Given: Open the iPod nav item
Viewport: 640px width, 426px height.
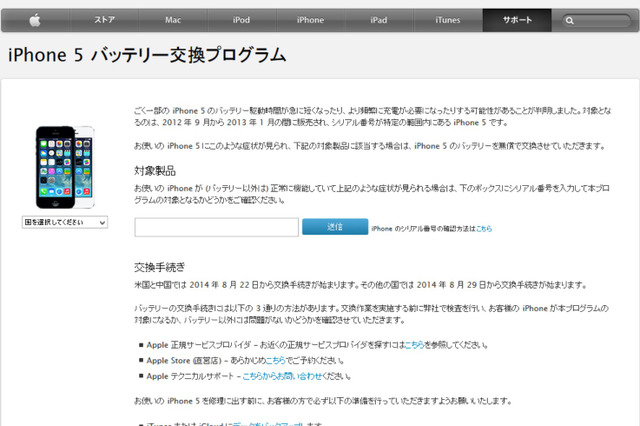Looking at the screenshot, I should (242, 20).
